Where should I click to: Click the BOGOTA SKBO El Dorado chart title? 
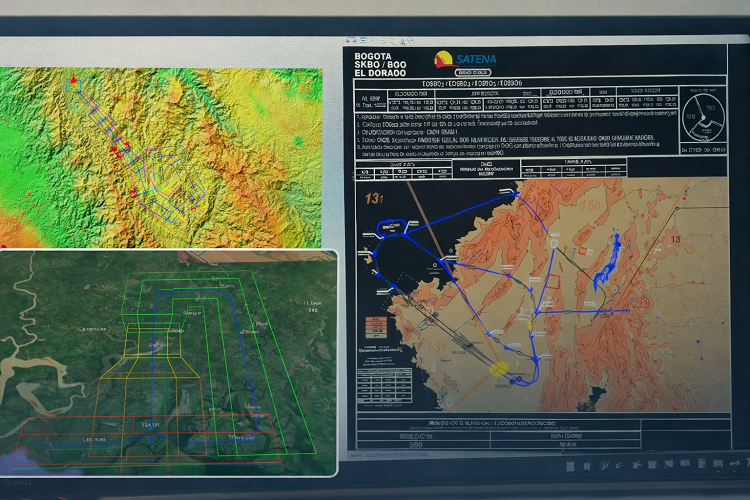(380, 64)
